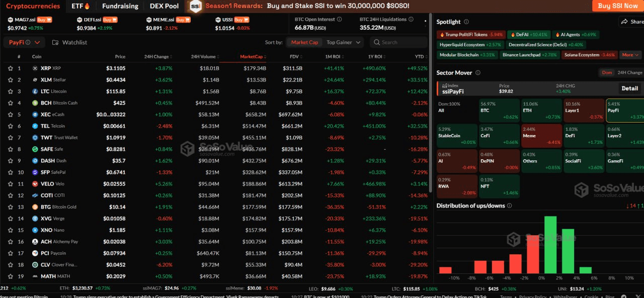This screenshot has width=644, height=298.
Task: Add Trust Wallet TWT to favorites
Action: [x=10, y=138]
